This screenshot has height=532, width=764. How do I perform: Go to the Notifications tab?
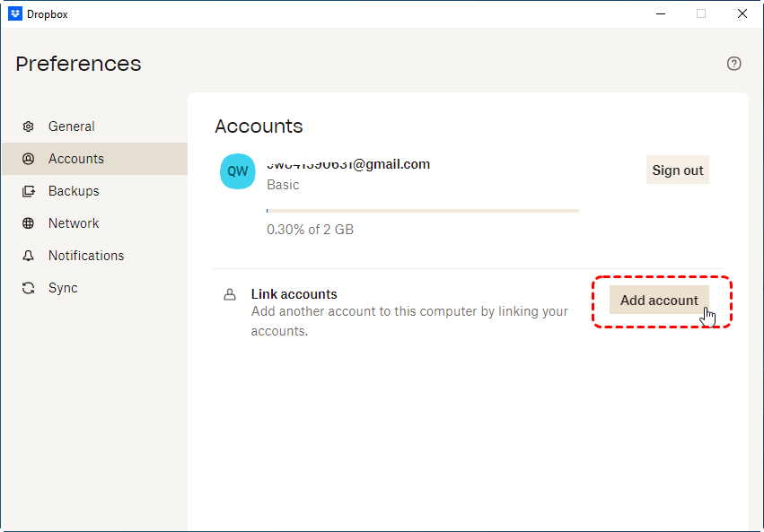(86, 256)
